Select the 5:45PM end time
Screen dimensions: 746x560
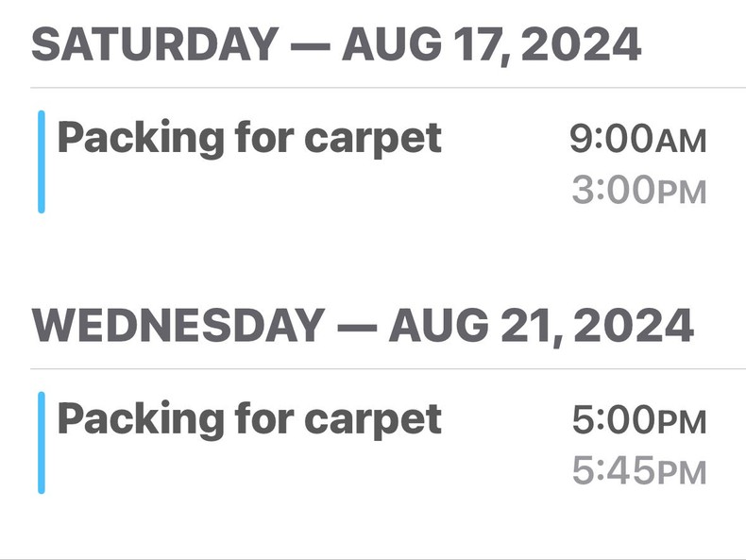coord(637,471)
